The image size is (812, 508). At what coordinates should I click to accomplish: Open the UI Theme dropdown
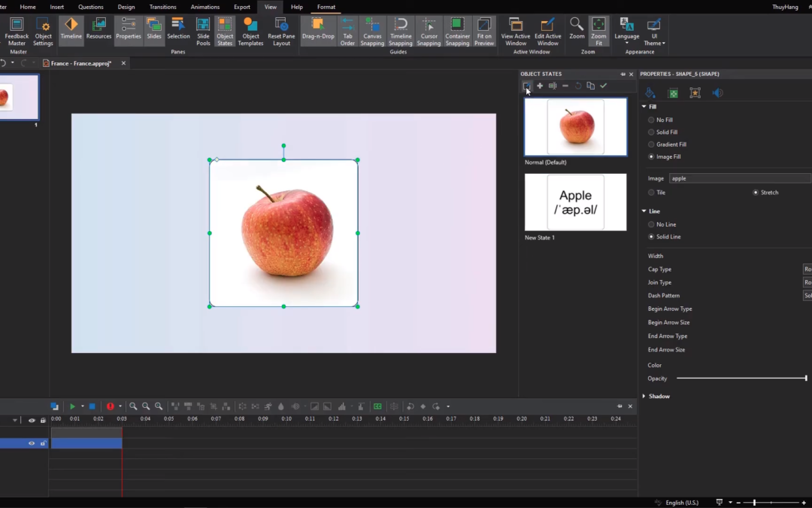(654, 32)
